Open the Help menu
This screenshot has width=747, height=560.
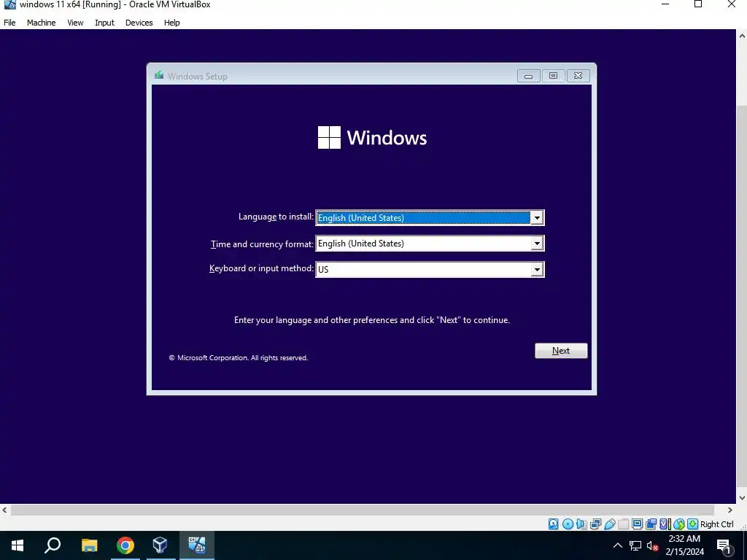(x=172, y=23)
